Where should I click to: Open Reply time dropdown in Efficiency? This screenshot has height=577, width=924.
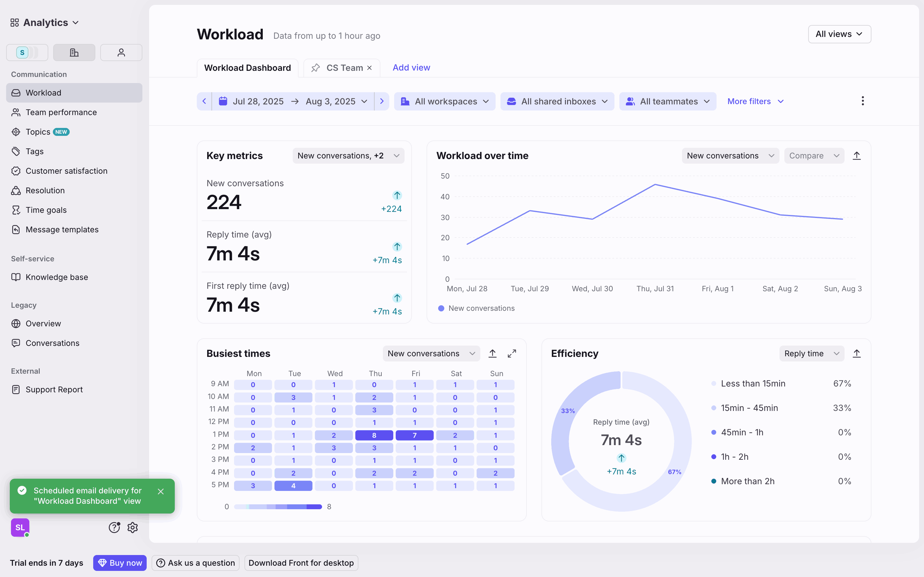click(811, 354)
